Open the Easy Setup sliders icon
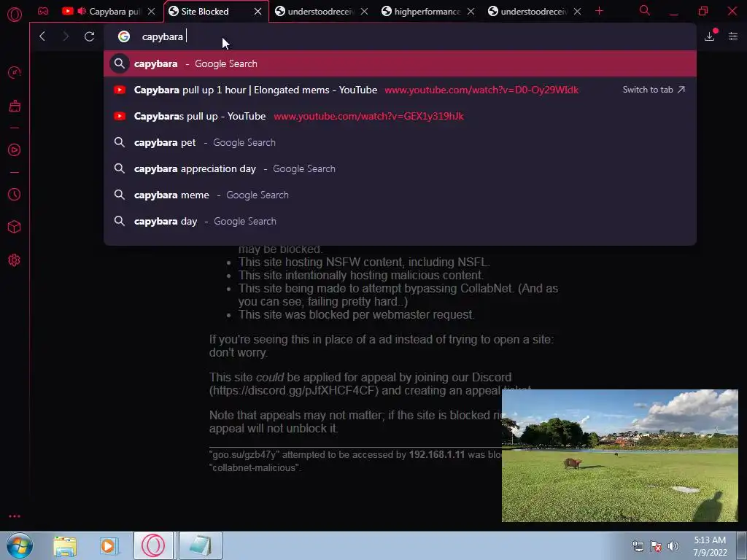 click(x=732, y=36)
